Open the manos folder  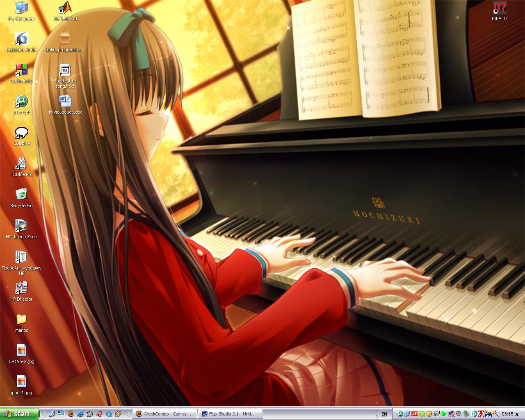pos(21,323)
